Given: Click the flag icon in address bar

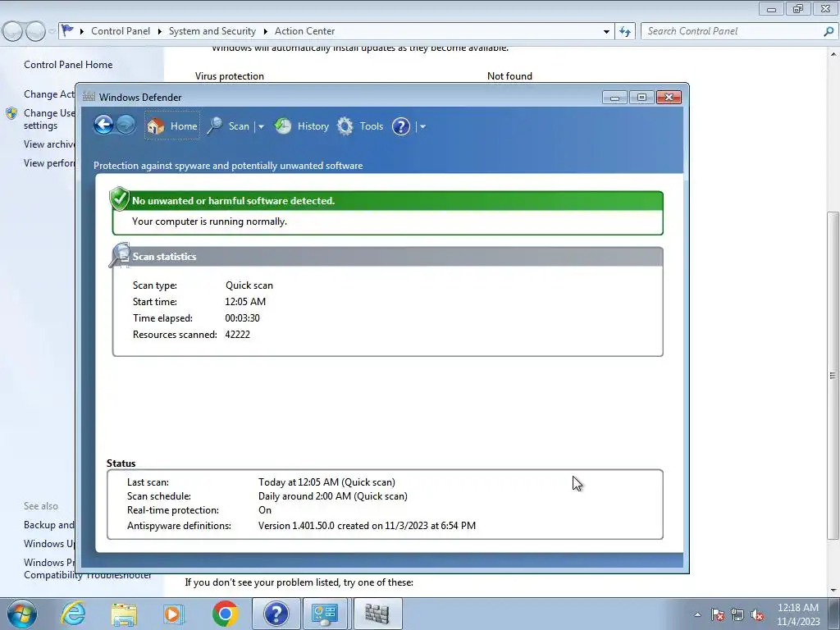Looking at the screenshot, I should click(67, 30).
